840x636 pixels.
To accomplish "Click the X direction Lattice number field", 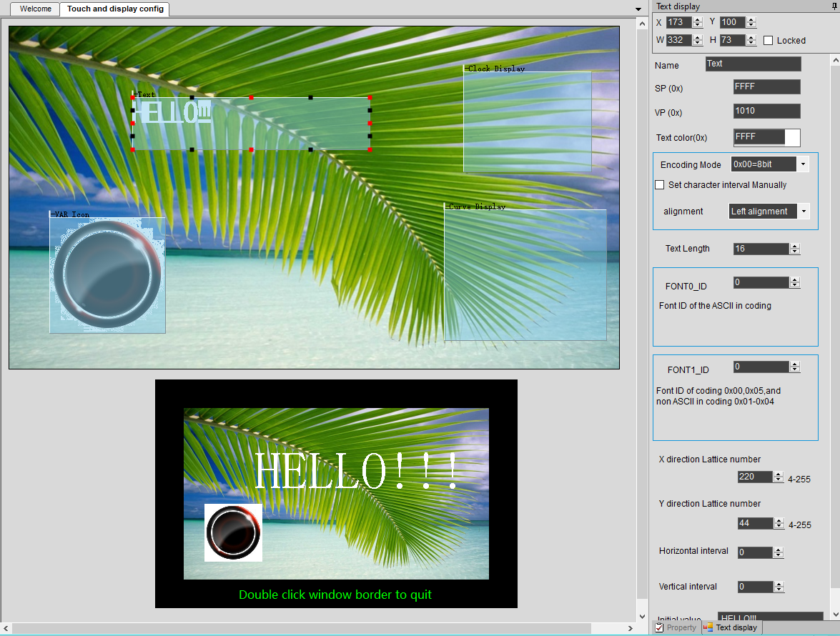I will 755,477.
